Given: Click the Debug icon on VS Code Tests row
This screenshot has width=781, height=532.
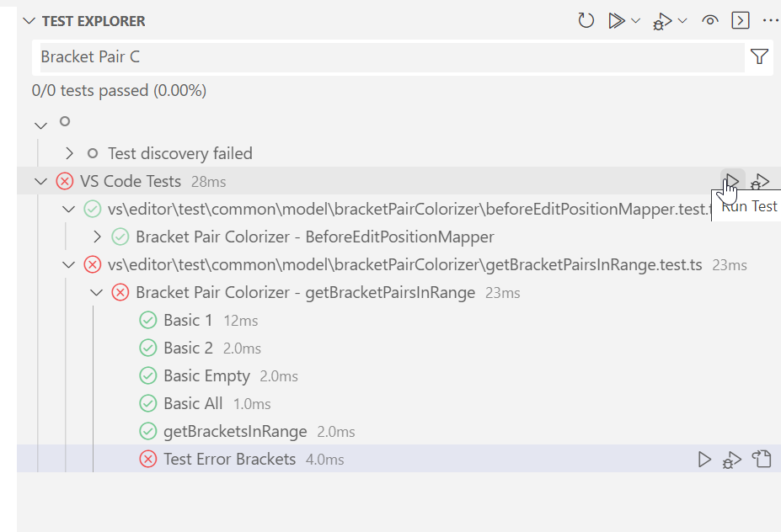Looking at the screenshot, I should (x=760, y=180).
